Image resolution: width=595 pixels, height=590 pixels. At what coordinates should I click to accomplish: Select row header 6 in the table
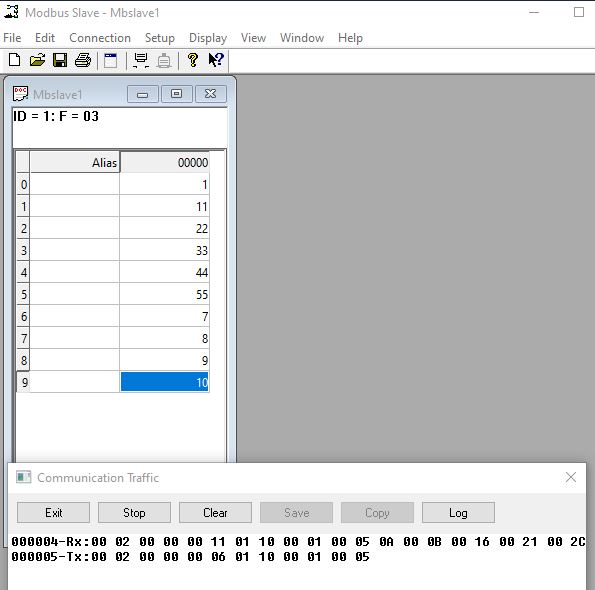24,316
